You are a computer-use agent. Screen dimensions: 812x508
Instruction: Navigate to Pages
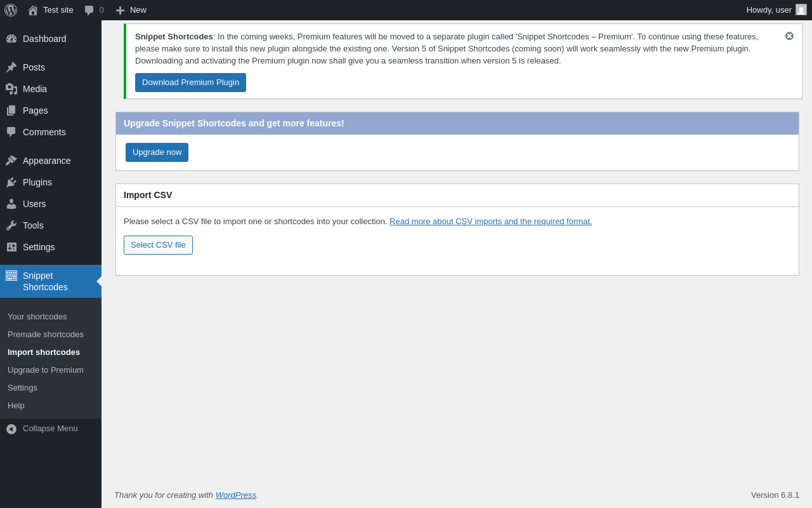pos(36,110)
